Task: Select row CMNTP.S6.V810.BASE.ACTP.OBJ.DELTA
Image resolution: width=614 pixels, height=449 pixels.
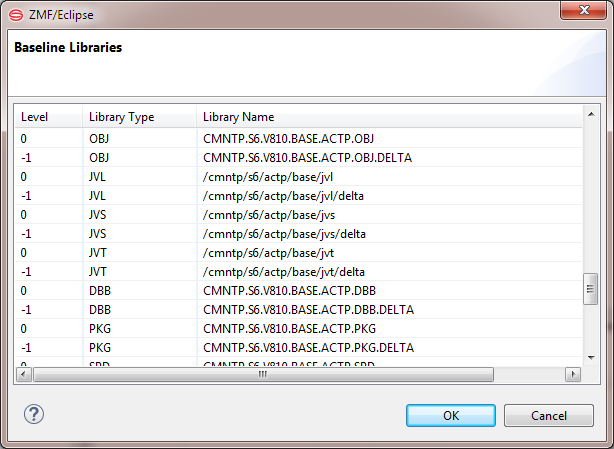Action: (298, 158)
